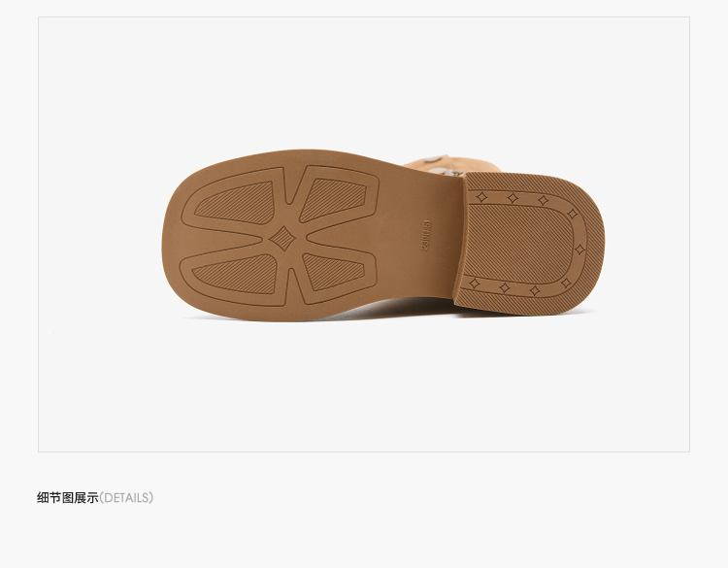Click the first star in the heel's lower row
Viewport: 728px width, 568px height.
point(474,283)
